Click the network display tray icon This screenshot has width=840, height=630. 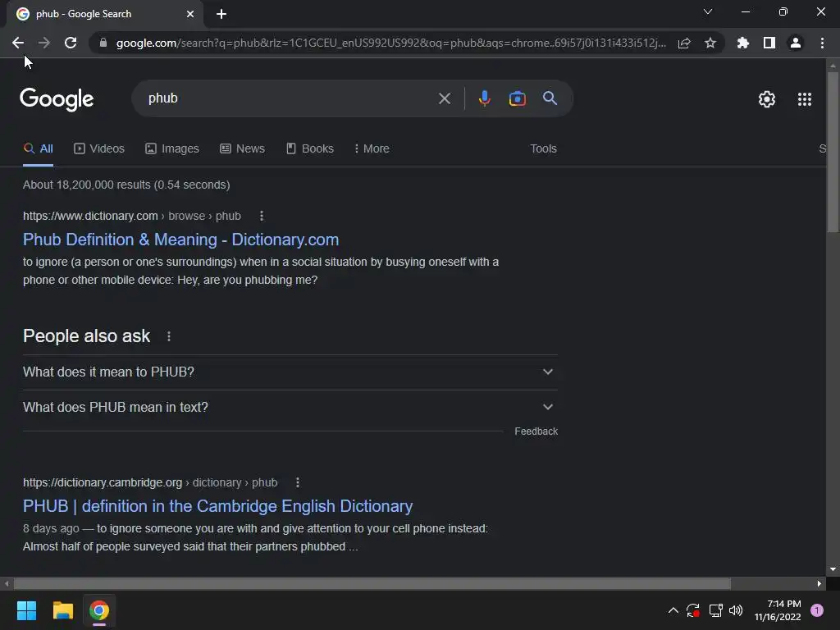(715, 610)
